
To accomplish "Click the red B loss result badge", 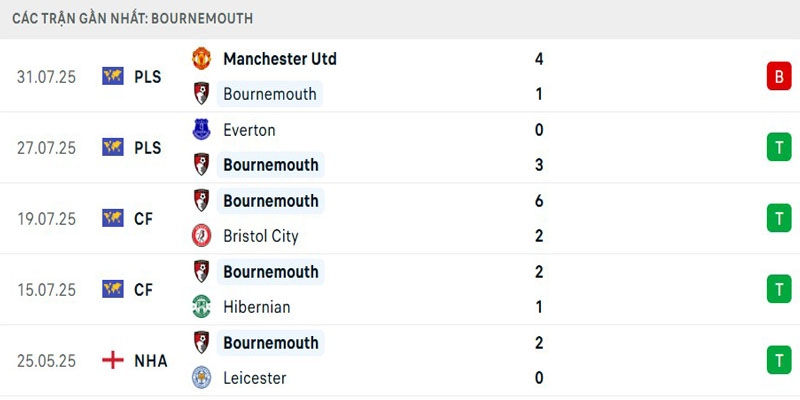I will (x=779, y=76).
